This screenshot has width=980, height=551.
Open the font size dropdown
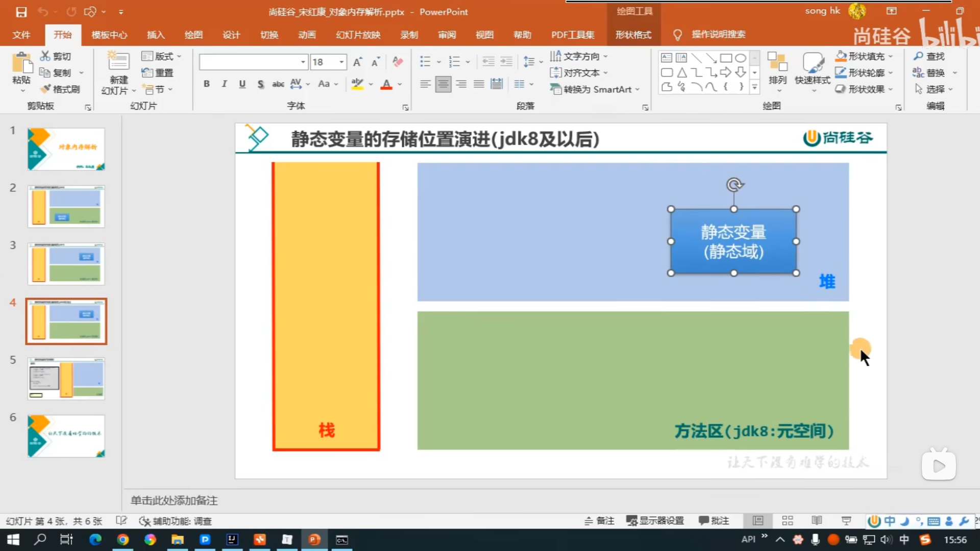pyautogui.click(x=341, y=62)
